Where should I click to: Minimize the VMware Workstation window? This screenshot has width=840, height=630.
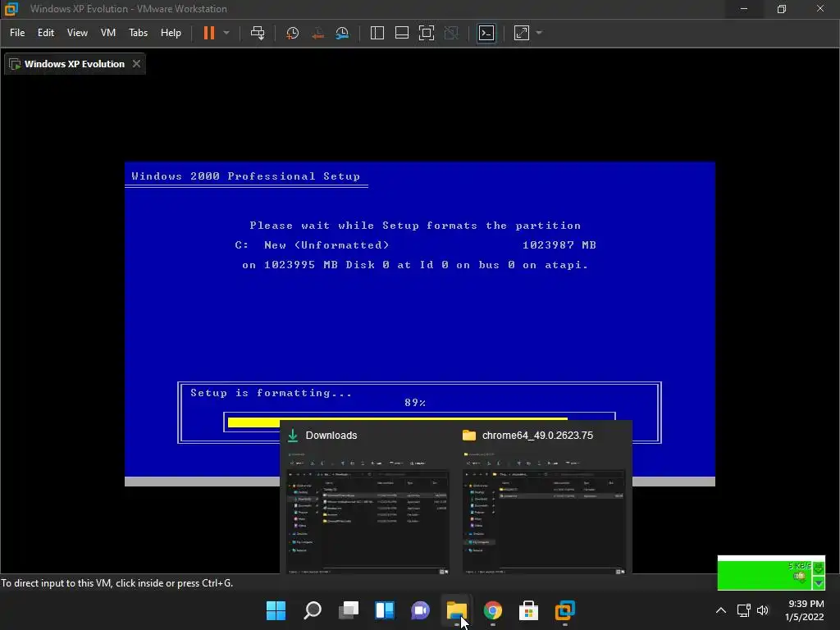(743, 9)
